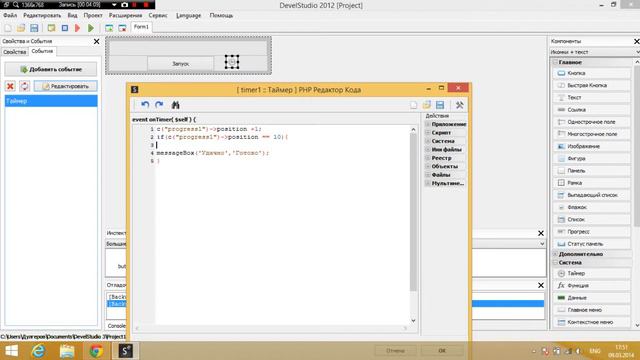Viewport: 640px width, 360px height.
Task: Open Internet Explorer from the taskbar
Action: [38, 351]
